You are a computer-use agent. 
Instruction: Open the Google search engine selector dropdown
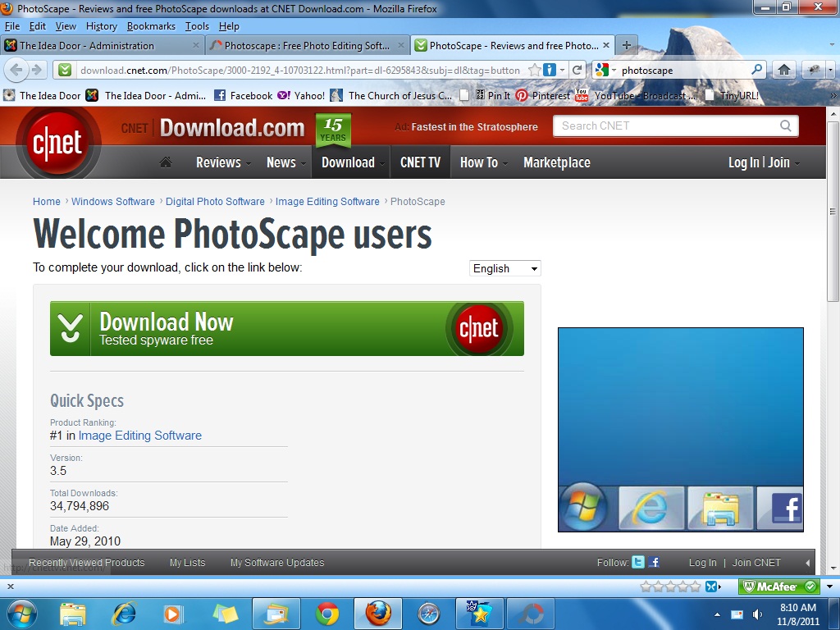(x=606, y=71)
